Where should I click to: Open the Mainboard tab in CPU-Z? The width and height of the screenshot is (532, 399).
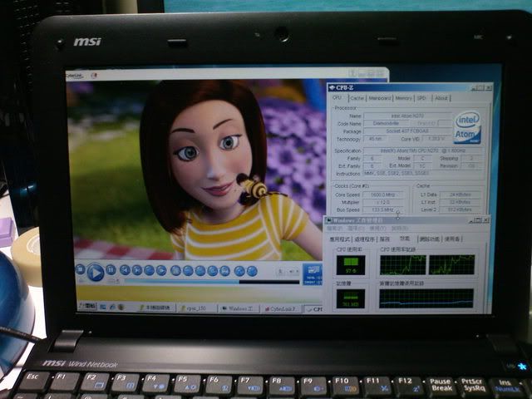coord(380,98)
